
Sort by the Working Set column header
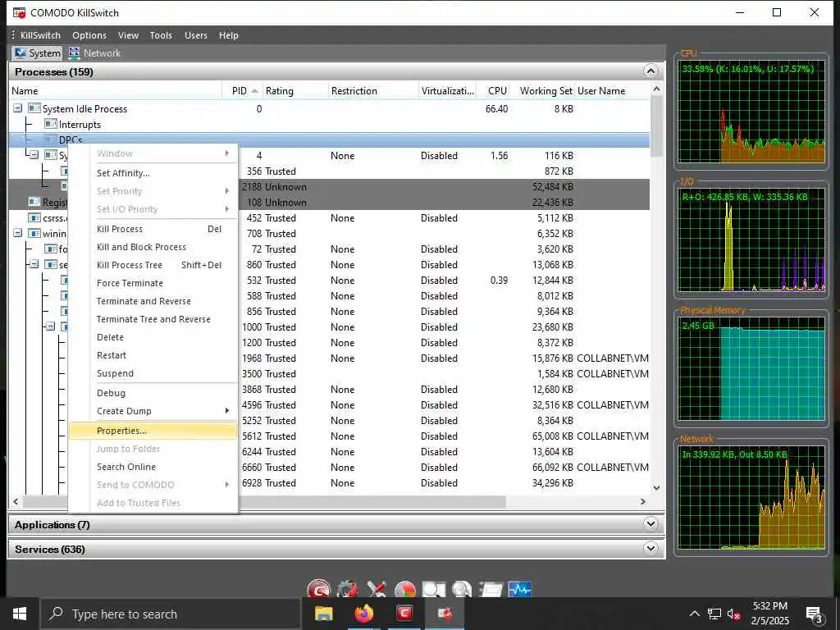[x=542, y=90]
